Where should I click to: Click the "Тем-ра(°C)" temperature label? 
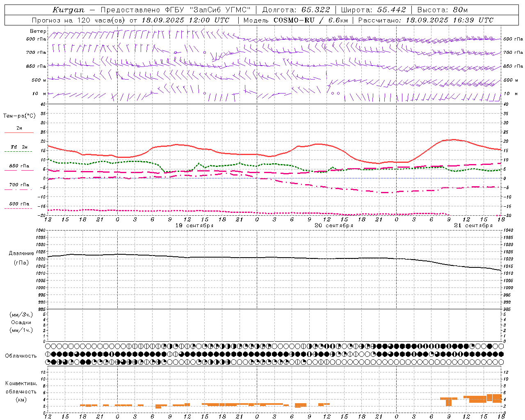(x=19, y=116)
